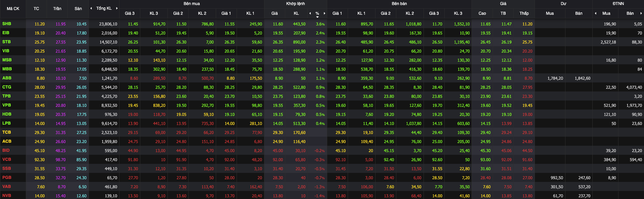The height and width of the screenshot is (199, 644).
Task: Select the VPB ticker
Action: 7,105
